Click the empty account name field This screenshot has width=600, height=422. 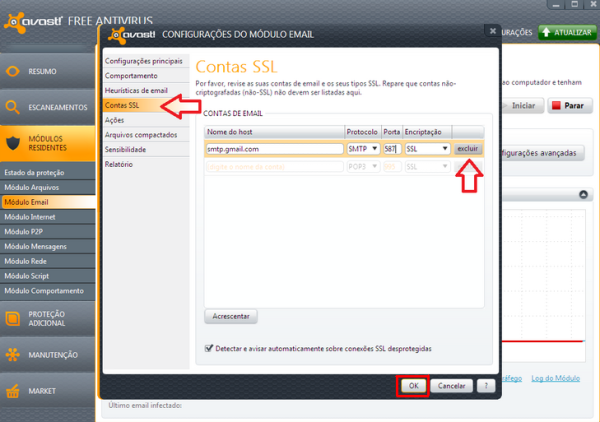[x=274, y=167]
